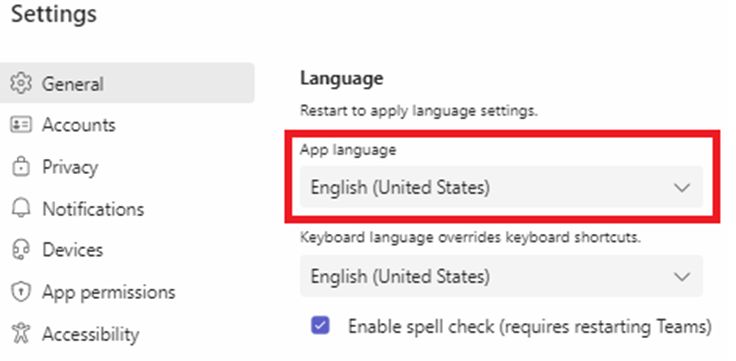This screenshot has height=361, width=736.
Task: Toggle spell check via its text label
Action: (x=529, y=326)
